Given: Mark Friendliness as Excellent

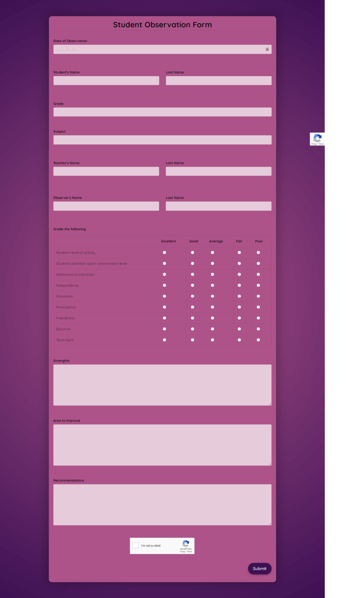Looking at the screenshot, I should point(164,318).
